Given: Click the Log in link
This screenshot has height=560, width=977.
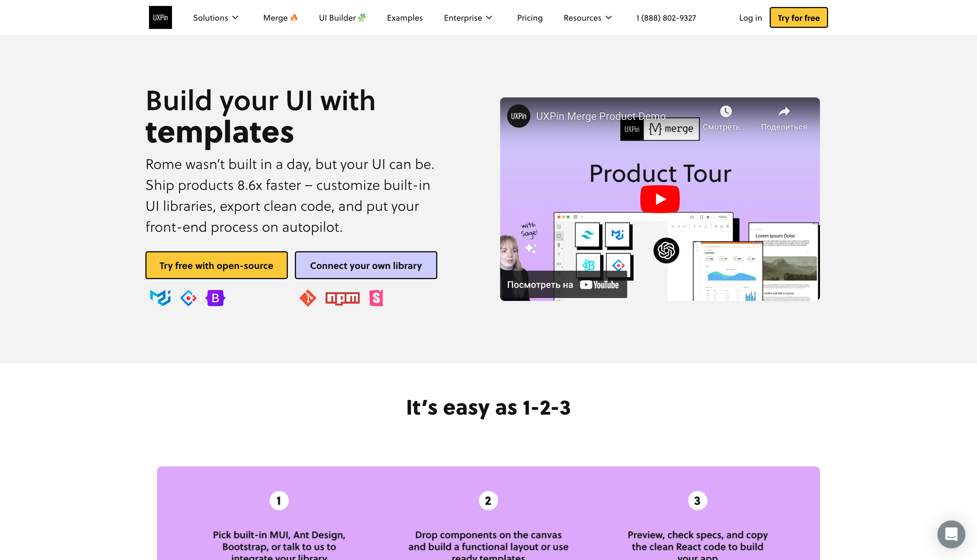Looking at the screenshot, I should pyautogui.click(x=751, y=17).
